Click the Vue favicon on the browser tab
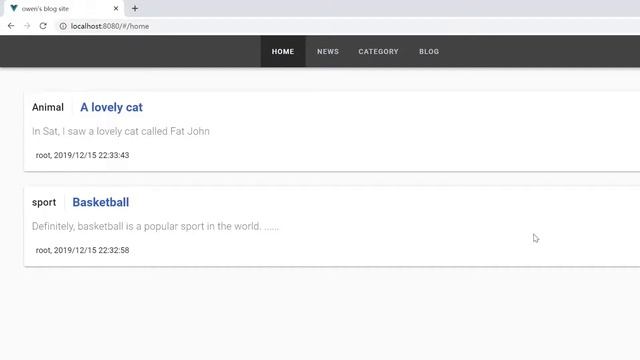Image resolution: width=640 pixels, height=360 pixels. point(13,8)
